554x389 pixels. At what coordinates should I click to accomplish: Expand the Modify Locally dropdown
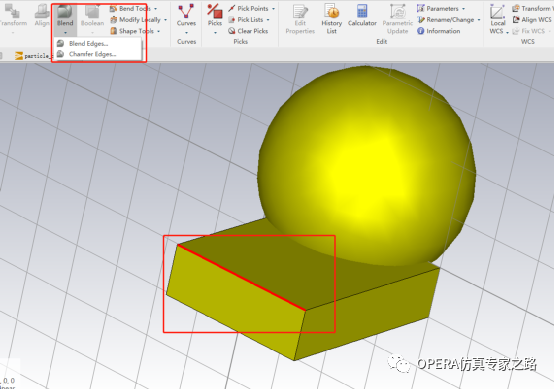pos(138,20)
